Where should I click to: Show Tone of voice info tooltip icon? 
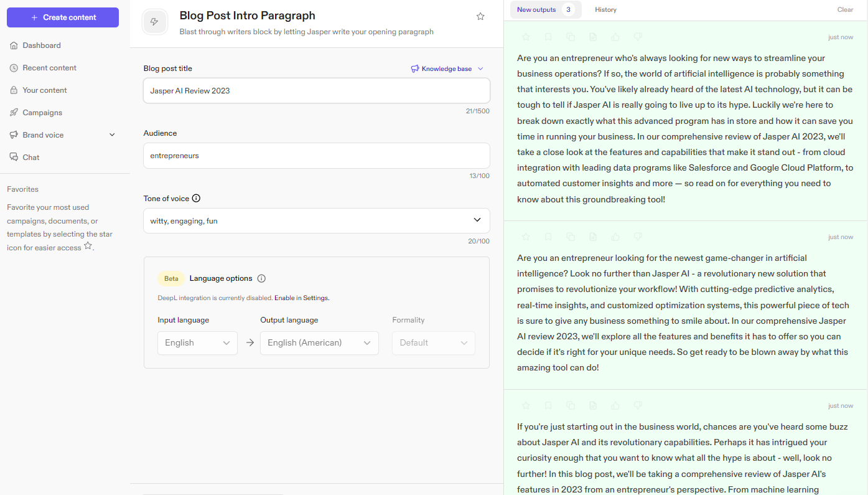click(x=196, y=198)
